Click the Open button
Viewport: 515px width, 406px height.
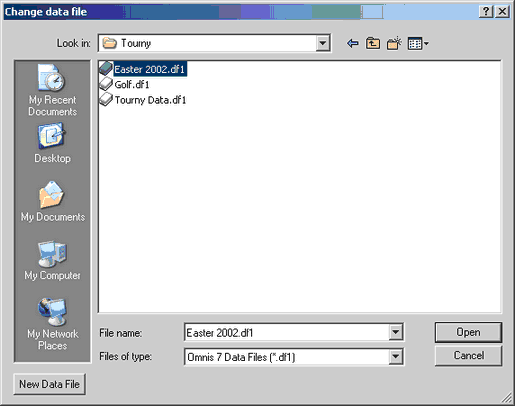468,332
